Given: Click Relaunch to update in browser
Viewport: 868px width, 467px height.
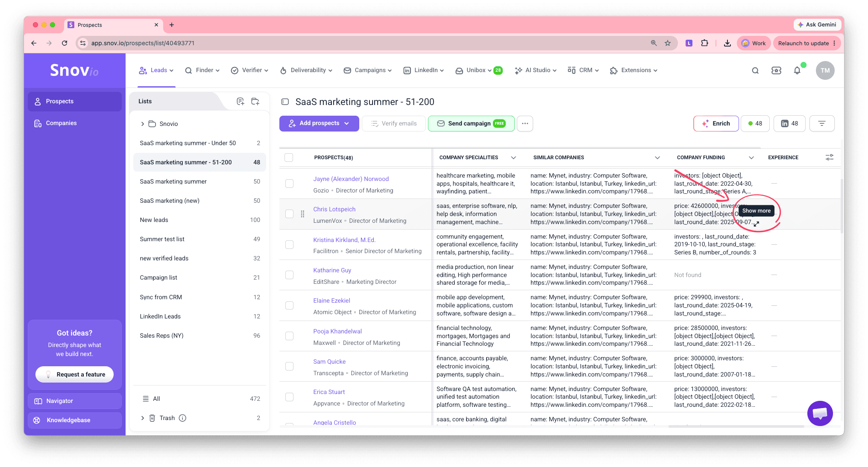Looking at the screenshot, I should (x=806, y=43).
